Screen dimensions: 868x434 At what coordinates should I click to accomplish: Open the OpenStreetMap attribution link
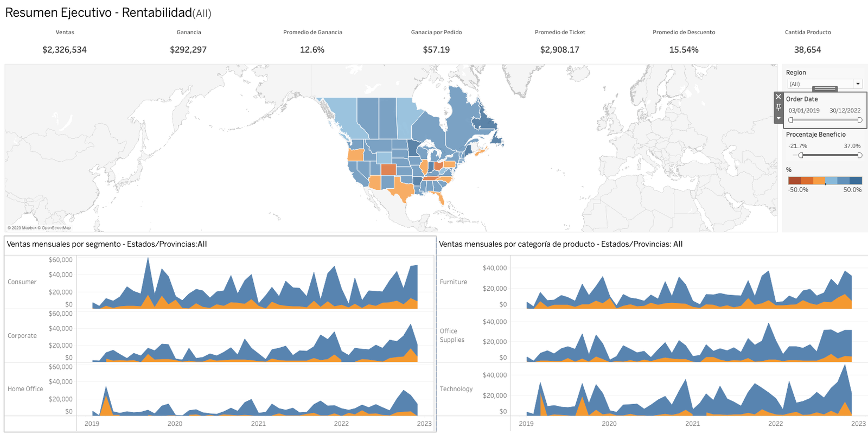[x=56, y=228]
